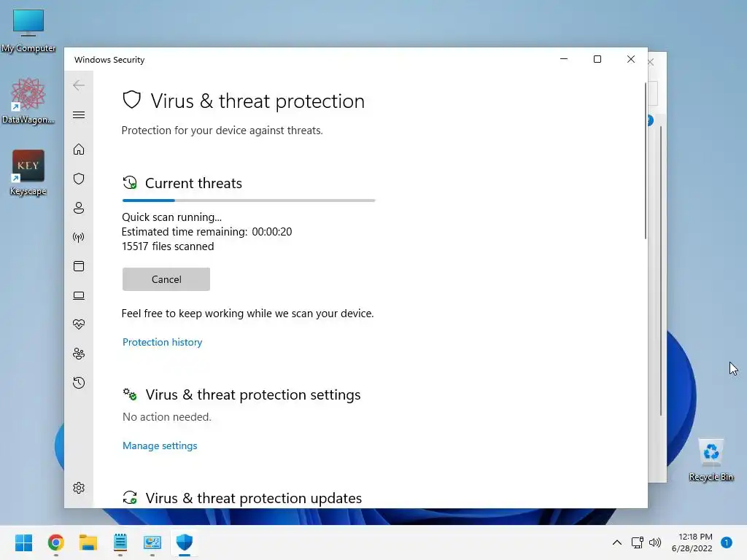The image size is (747, 560).
Task: Open Device security laptop icon
Action: (x=79, y=296)
